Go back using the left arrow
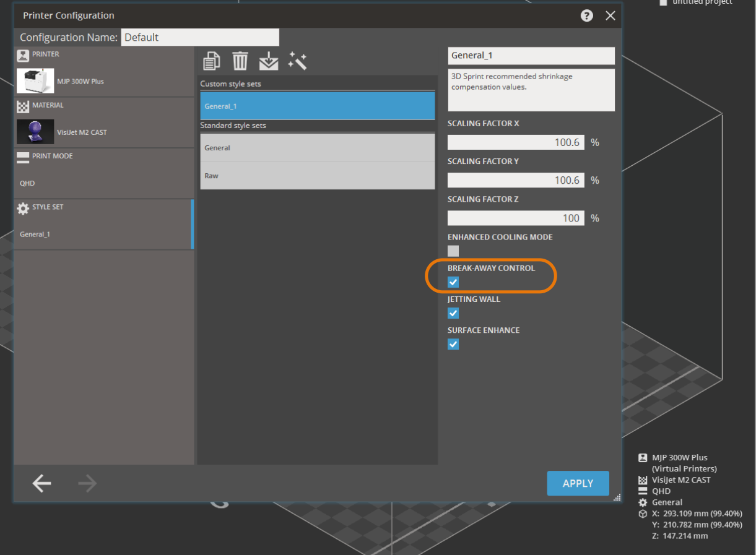This screenshot has height=555, width=756. click(x=42, y=483)
